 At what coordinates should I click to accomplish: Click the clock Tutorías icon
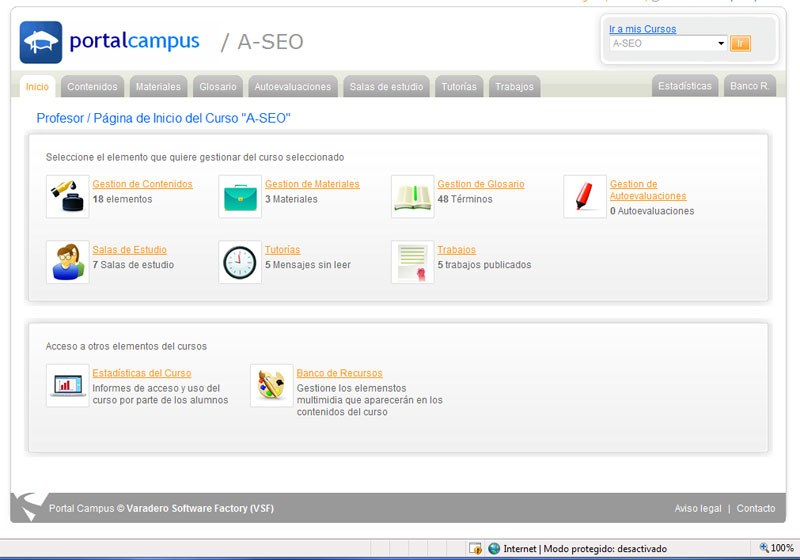[x=240, y=262]
